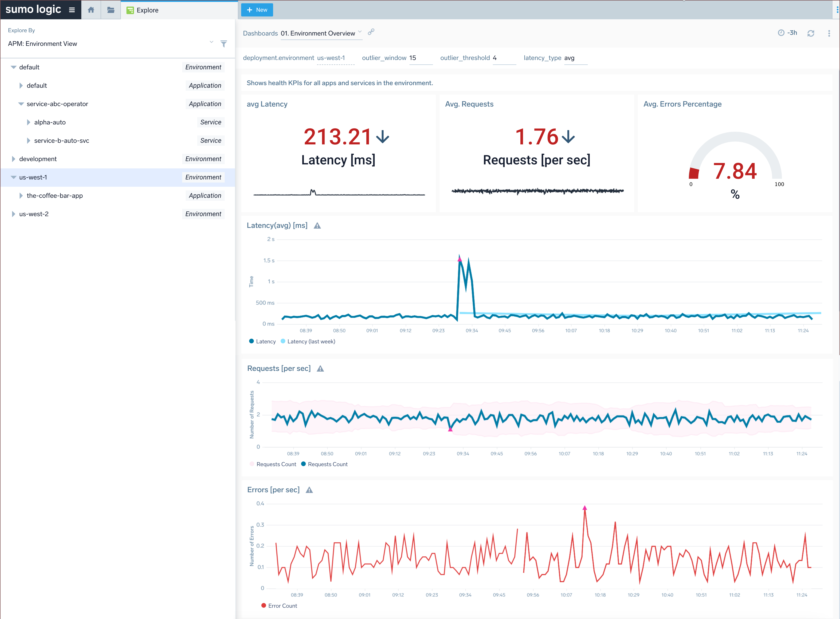Edit the deployment.environment us-west-1 field

click(x=336, y=58)
